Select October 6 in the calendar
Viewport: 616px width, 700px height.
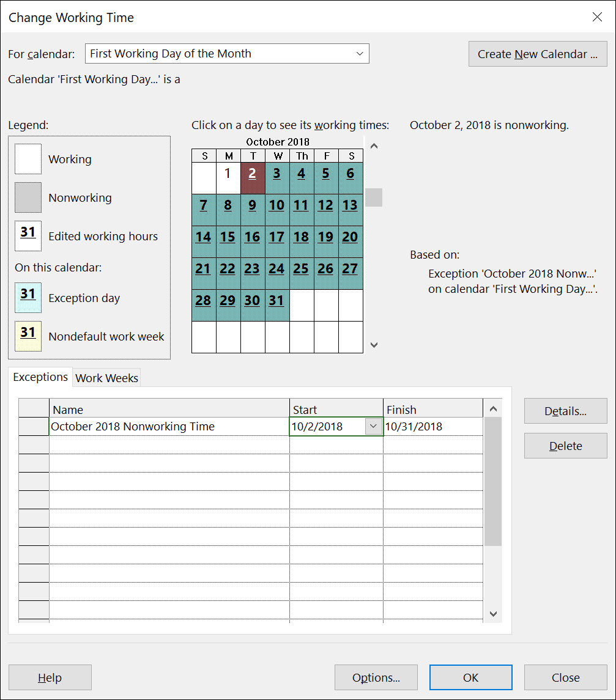351,178
